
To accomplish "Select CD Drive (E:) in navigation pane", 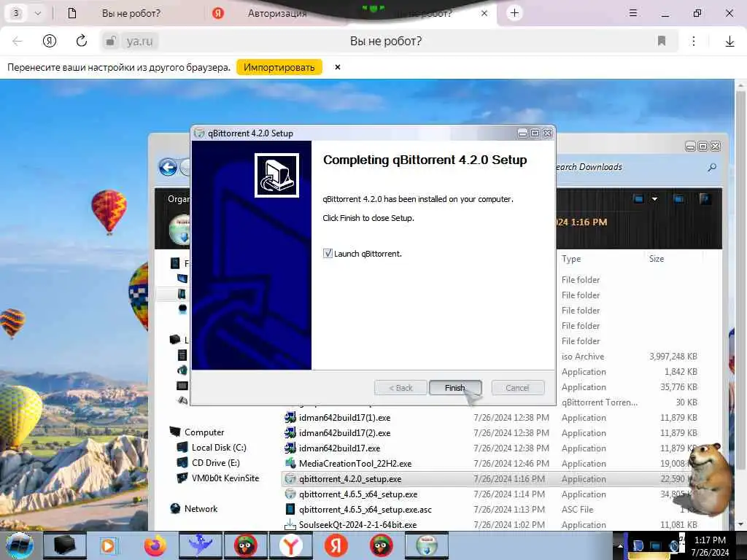I will (215, 463).
